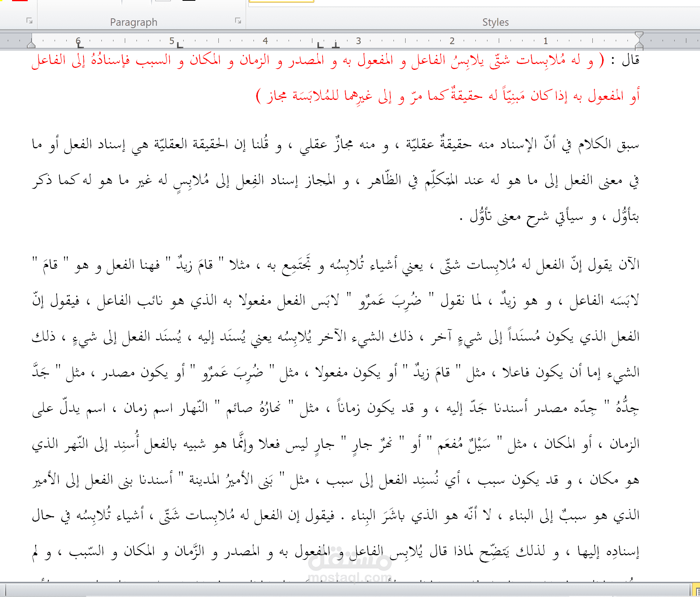700x597 pixels.
Task: Click the line start "إسنادِه إليها"
Action: tap(608, 552)
